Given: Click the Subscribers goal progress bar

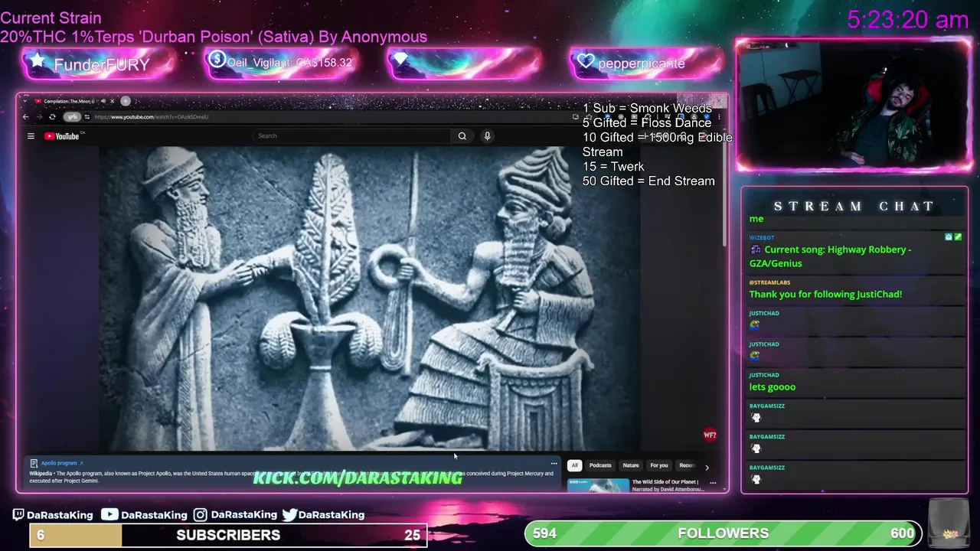Looking at the screenshot, I should 228,535.
